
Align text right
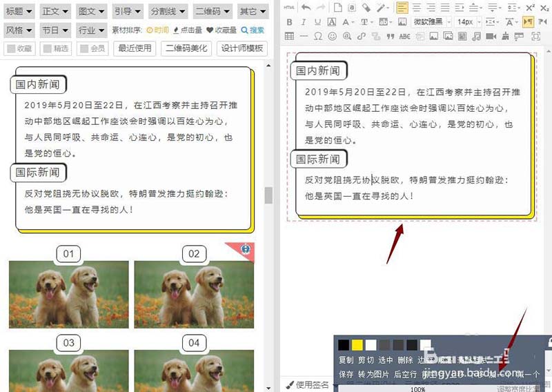coord(431,8)
